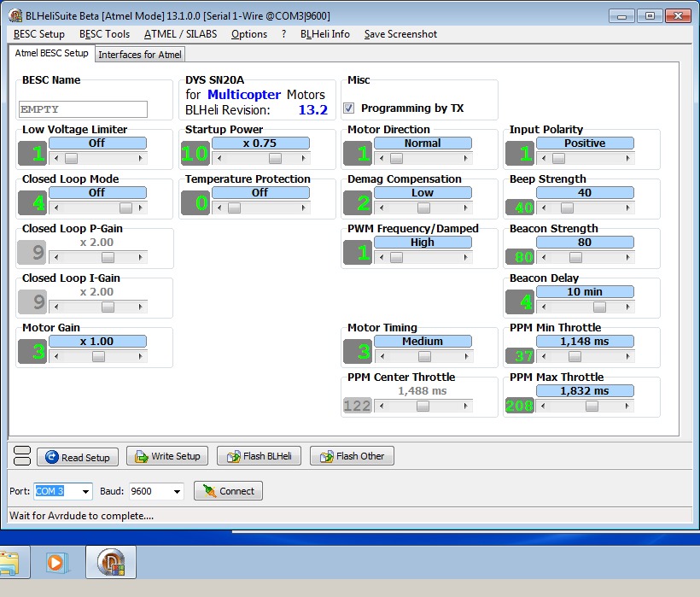700x597 pixels.
Task: Click the Demag Compensation left arrow
Action: point(382,208)
